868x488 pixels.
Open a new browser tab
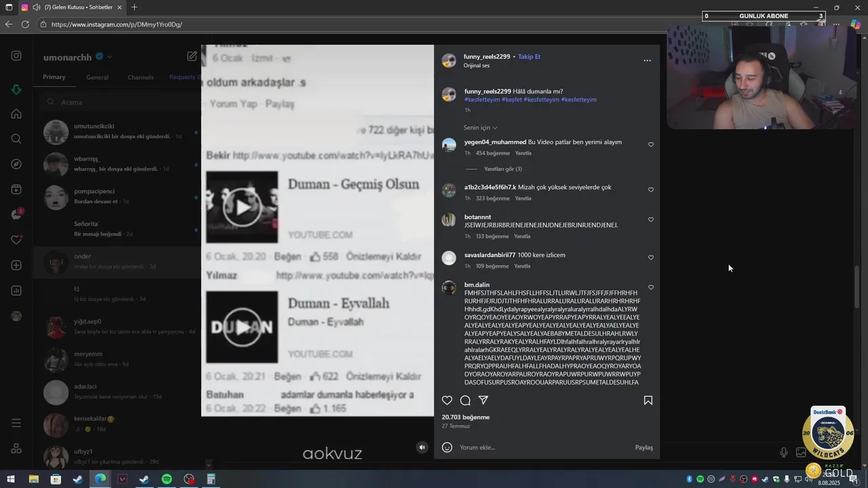click(134, 7)
